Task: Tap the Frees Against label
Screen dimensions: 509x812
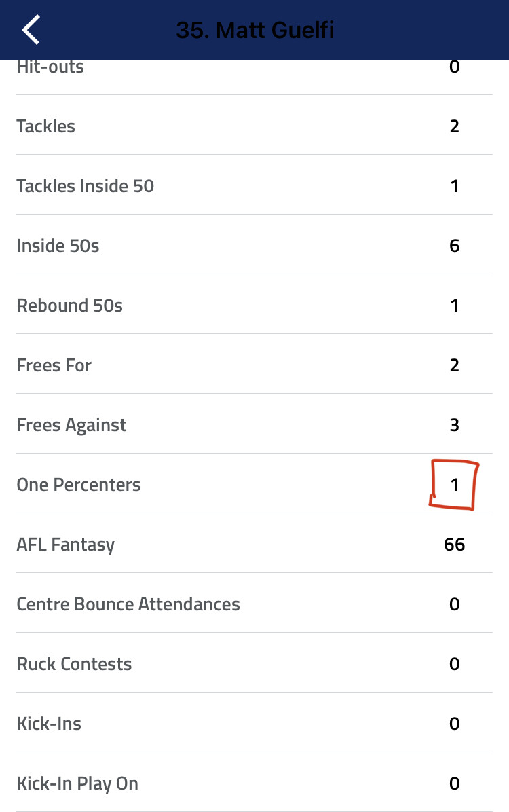Action: coord(71,426)
